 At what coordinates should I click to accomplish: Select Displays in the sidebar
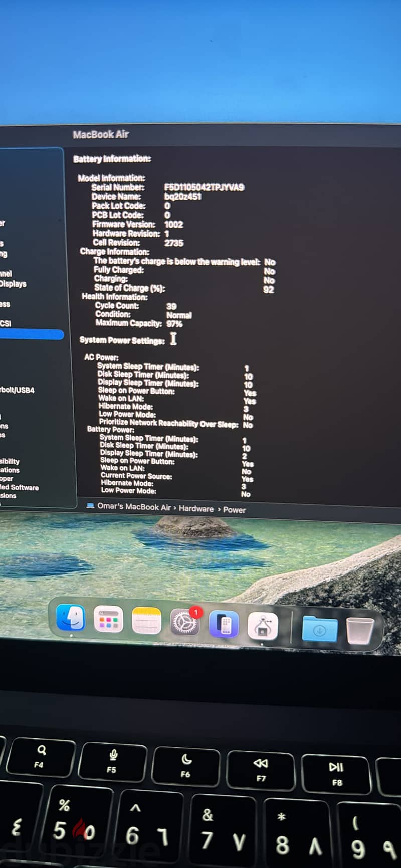[x=13, y=284]
